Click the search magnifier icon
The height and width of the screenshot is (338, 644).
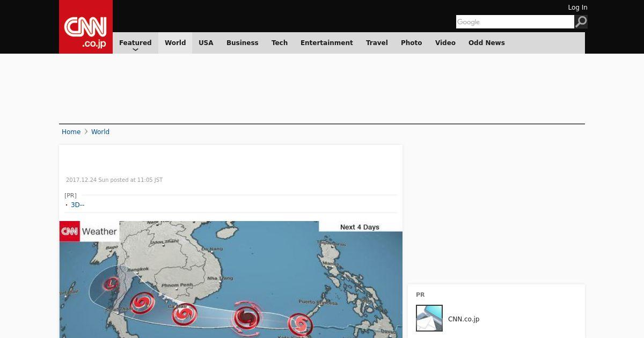[581, 21]
